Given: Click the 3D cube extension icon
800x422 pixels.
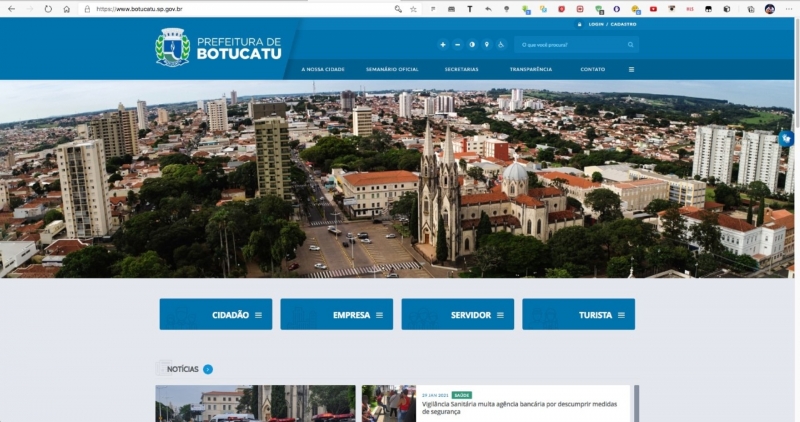Looking at the screenshot, I should coord(727,9).
